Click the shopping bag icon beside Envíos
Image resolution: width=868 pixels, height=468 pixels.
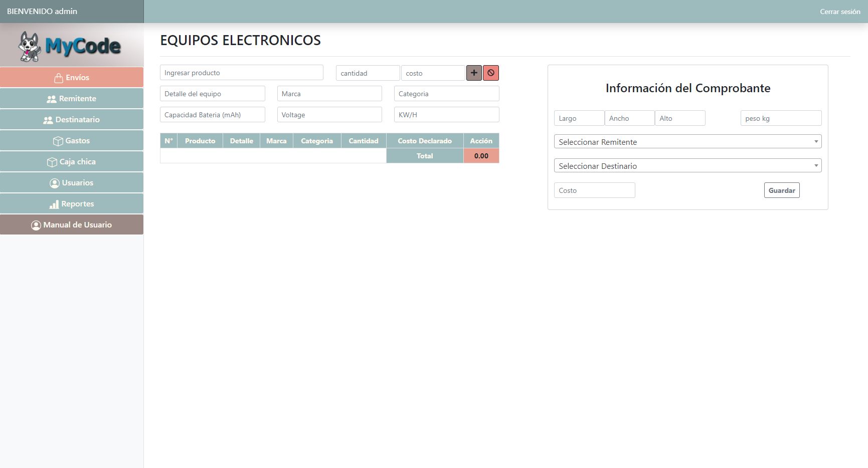pos(58,78)
